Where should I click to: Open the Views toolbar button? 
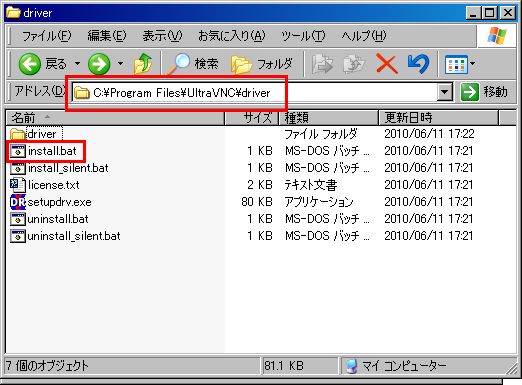click(456, 64)
